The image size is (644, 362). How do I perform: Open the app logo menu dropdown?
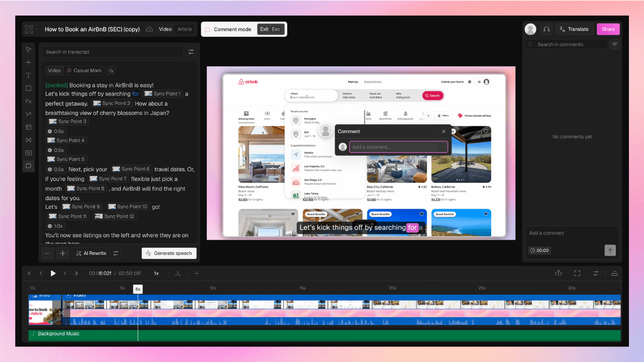click(31, 29)
